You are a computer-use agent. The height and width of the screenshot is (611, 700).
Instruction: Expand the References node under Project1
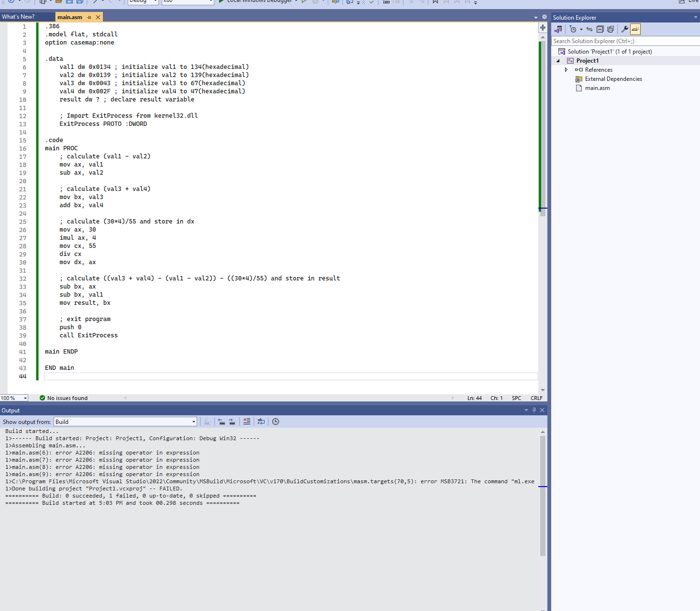click(566, 69)
